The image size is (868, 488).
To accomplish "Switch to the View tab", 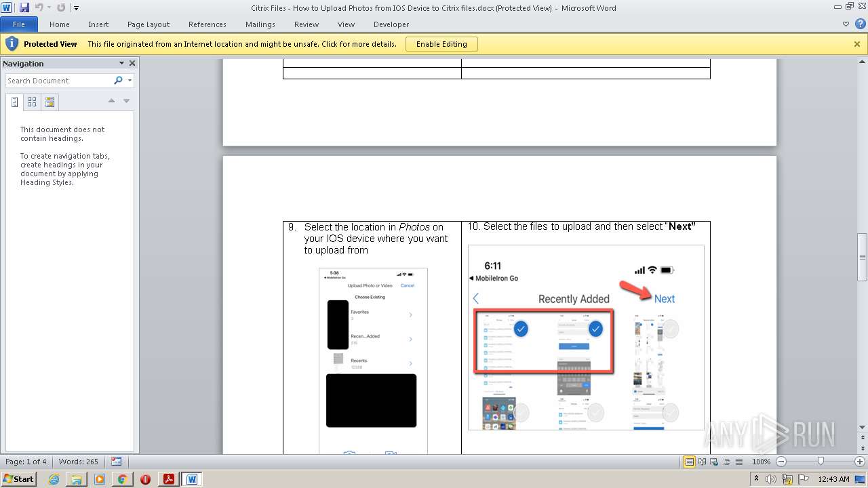I will click(x=346, y=24).
